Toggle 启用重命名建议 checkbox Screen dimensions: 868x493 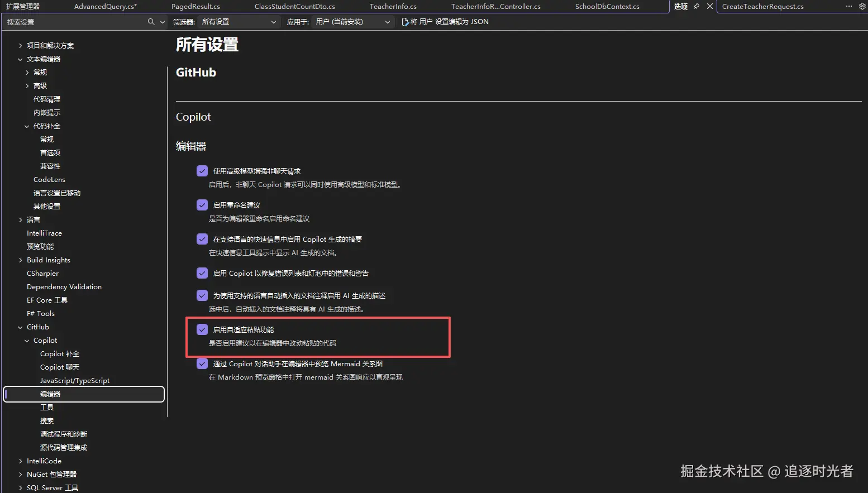point(202,205)
